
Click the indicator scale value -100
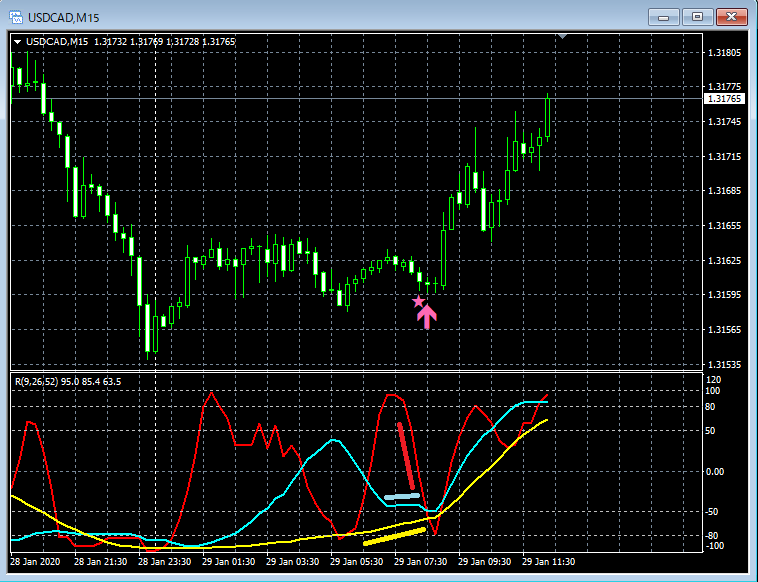pos(715,546)
